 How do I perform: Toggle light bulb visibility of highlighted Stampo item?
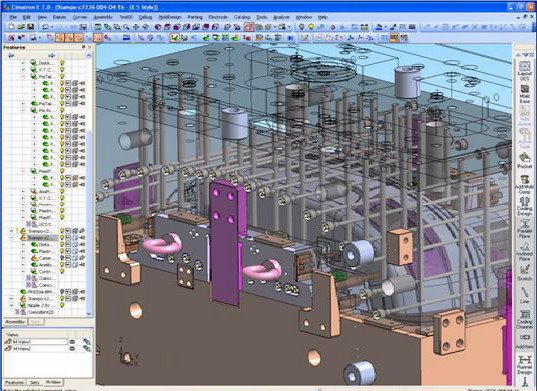[62, 237]
